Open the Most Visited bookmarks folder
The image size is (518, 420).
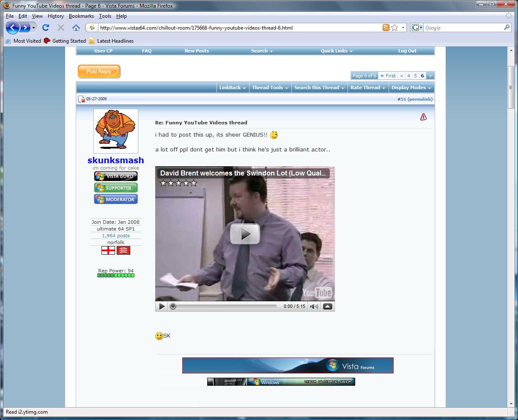23,41
